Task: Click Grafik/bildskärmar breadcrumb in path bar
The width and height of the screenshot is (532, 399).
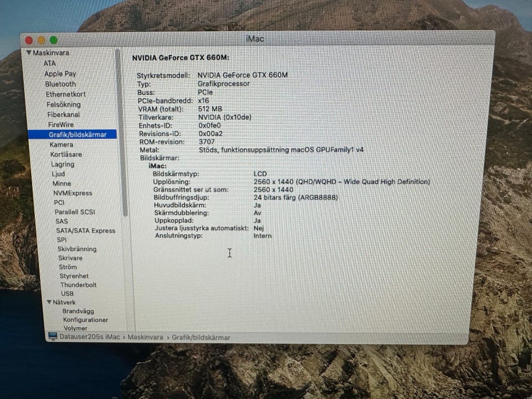Action: (x=201, y=337)
